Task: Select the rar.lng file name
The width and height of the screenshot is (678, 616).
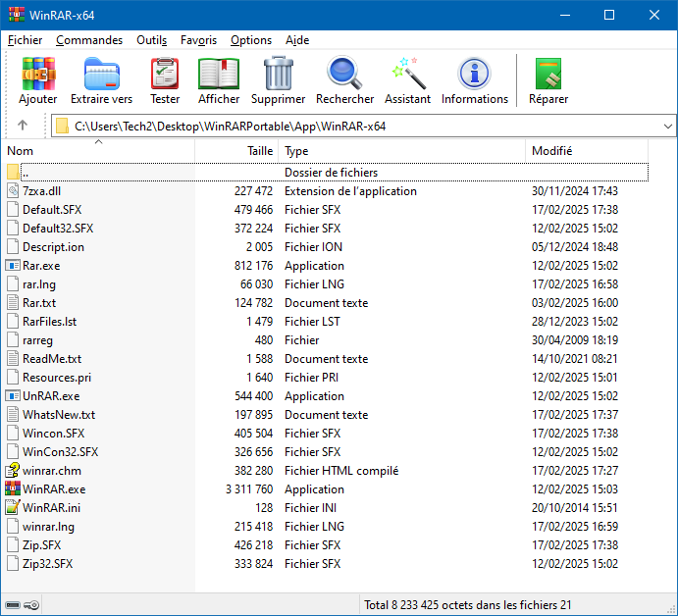Action: tap(39, 284)
